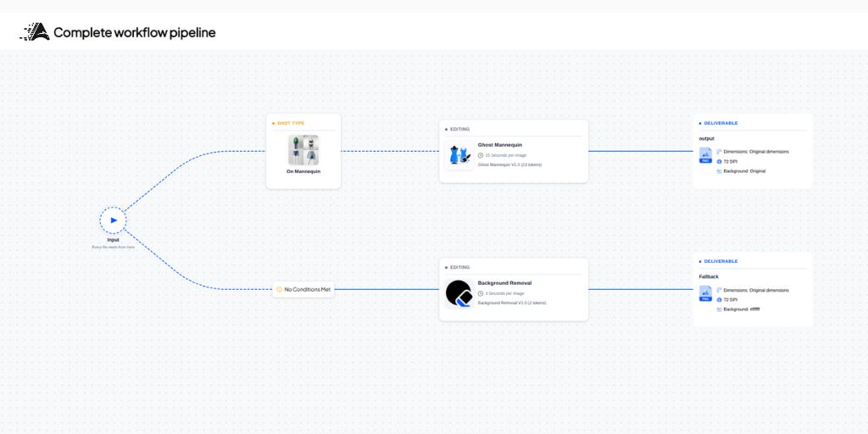Click Dimensions text in output deliverable
This screenshot has height=434, width=868.
point(756,152)
